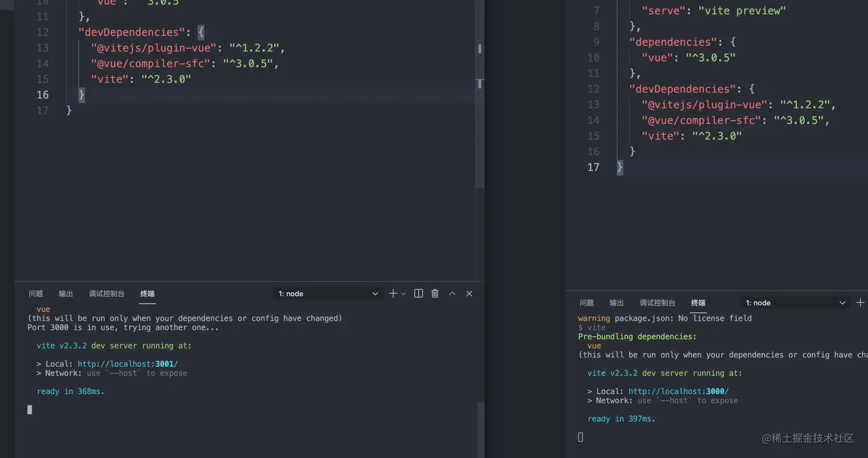Click "ready in 397ms." in right terminal

pyautogui.click(x=621, y=419)
